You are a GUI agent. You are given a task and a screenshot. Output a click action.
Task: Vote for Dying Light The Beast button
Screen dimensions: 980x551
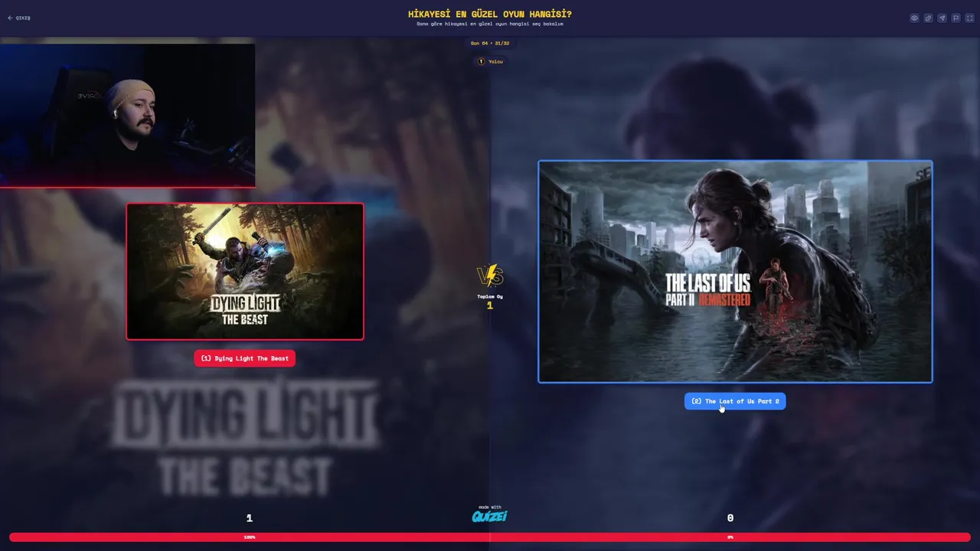point(244,358)
